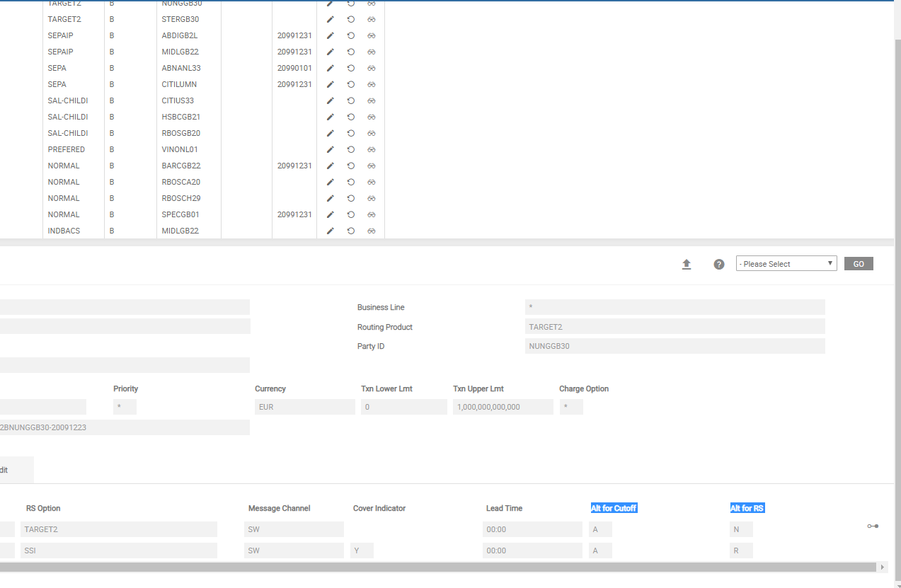The height and width of the screenshot is (588, 901).
Task: Open help via the question mark icon
Action: [719, 264]
